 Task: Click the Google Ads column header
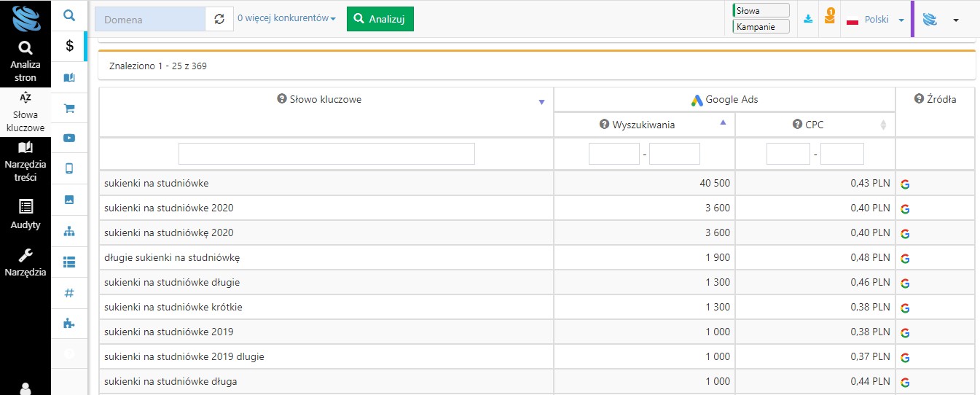[724, 100]
